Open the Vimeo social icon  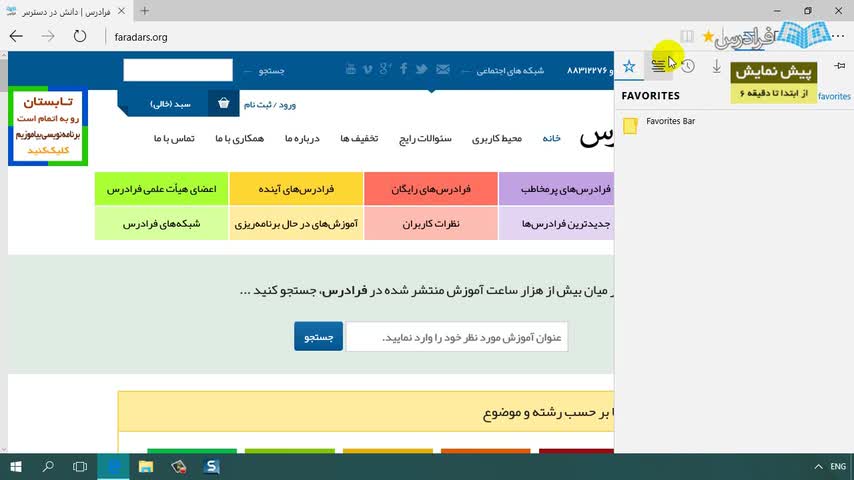(x=368, y=69)
